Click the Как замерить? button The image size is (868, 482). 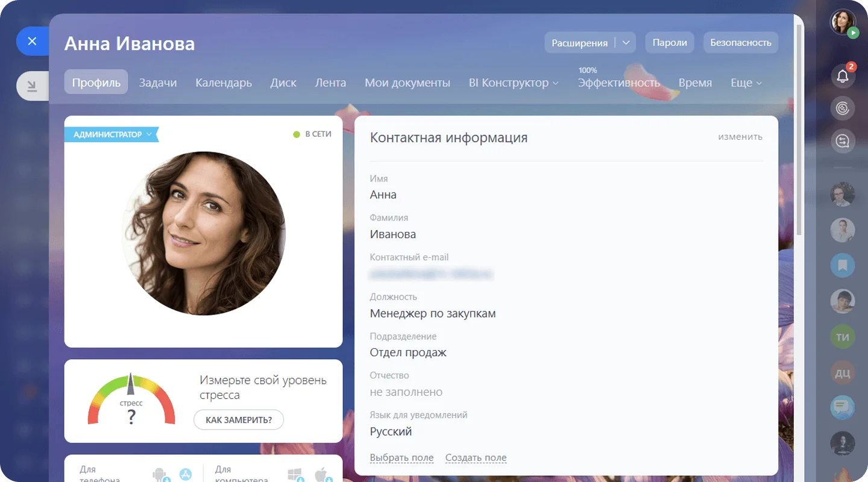click(239, 420)
